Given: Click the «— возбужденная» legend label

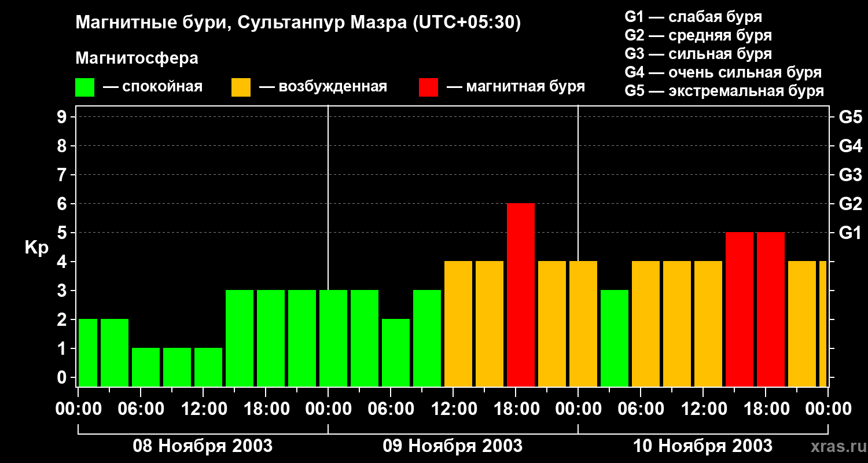Looking at the screenshot, I should coord(323,87).
